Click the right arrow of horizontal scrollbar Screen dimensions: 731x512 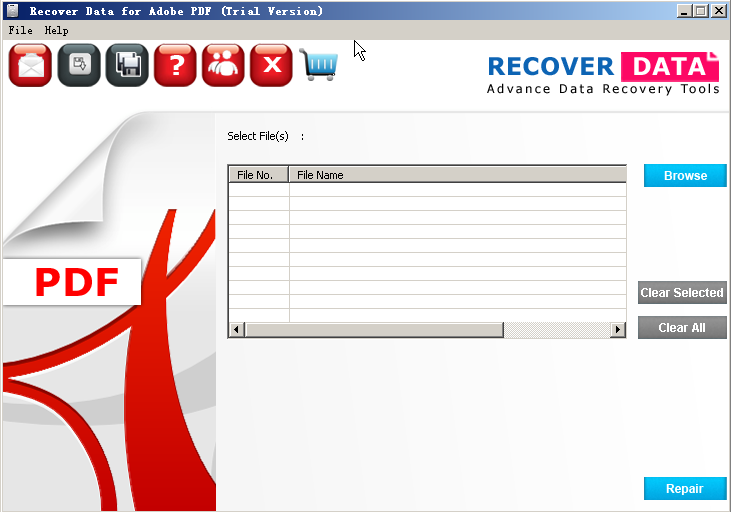click(x=618, y=330)
